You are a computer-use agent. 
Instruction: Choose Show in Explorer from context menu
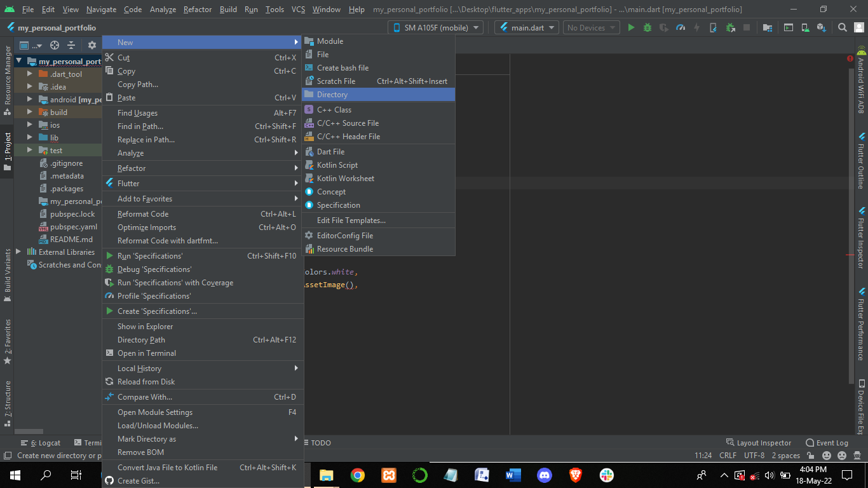click(x=202, y=327)
